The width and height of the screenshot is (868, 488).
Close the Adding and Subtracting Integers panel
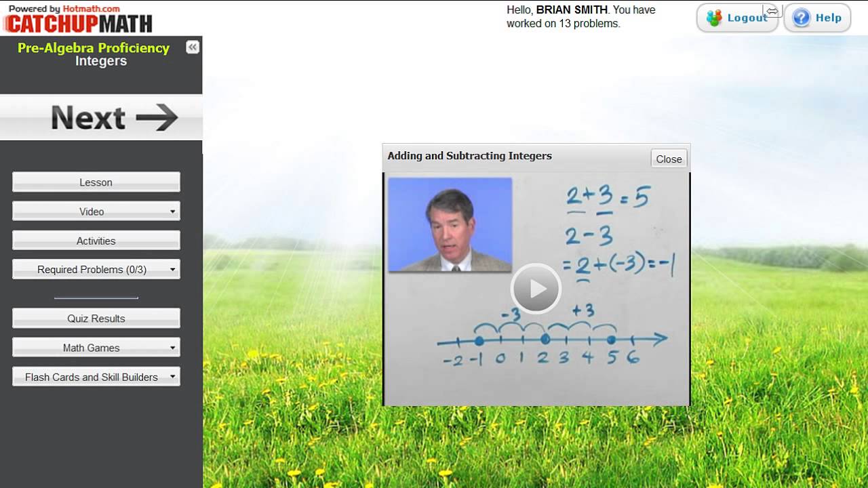tap(669, 159)
